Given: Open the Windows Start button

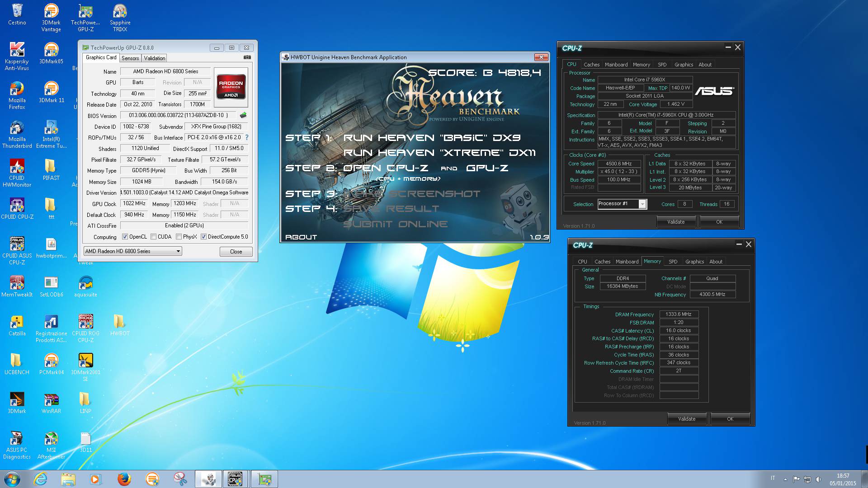Looking at the screenshot, I should click(x=12, y=479).
